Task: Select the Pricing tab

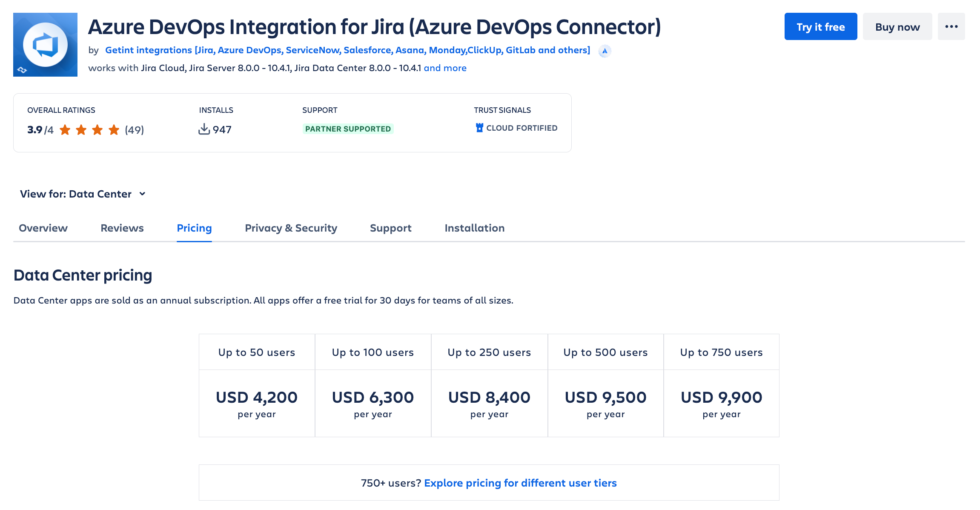Action: click(x=194, y=228)
